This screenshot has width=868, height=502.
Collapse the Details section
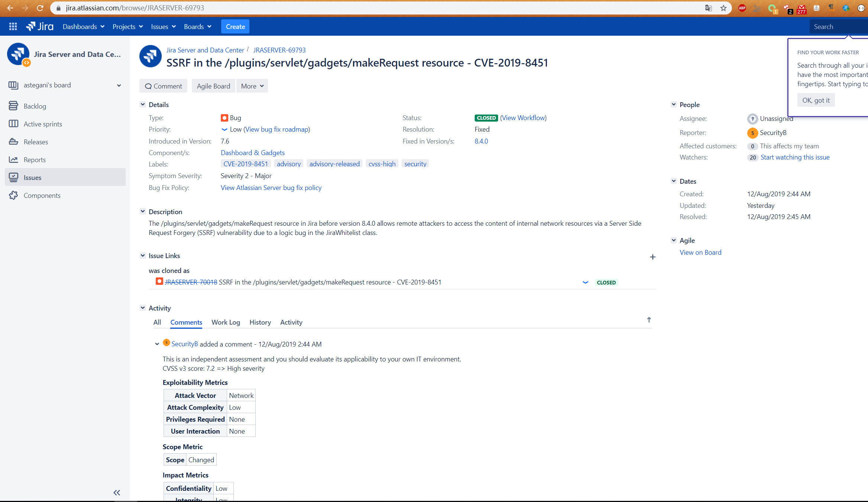pos(143,104)
